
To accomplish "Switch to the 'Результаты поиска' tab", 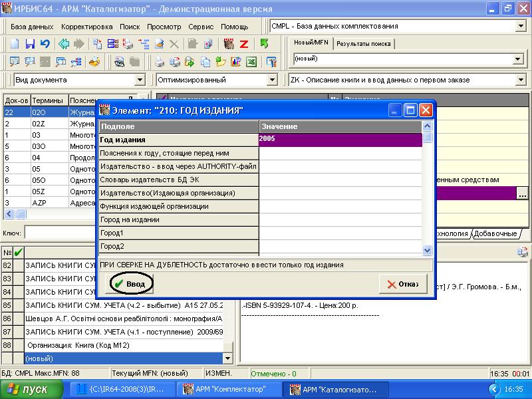I will [x=363, y=44].
